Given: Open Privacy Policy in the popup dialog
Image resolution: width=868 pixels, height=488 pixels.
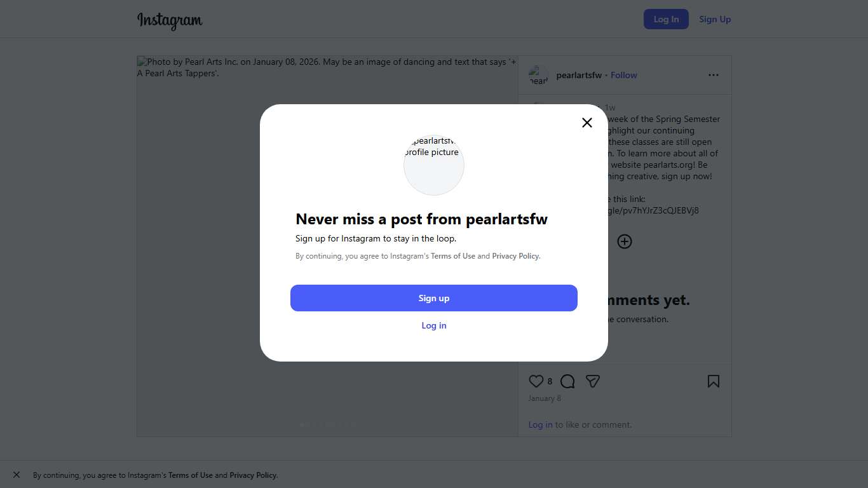Looking at the screenshot, I should 515,256.
